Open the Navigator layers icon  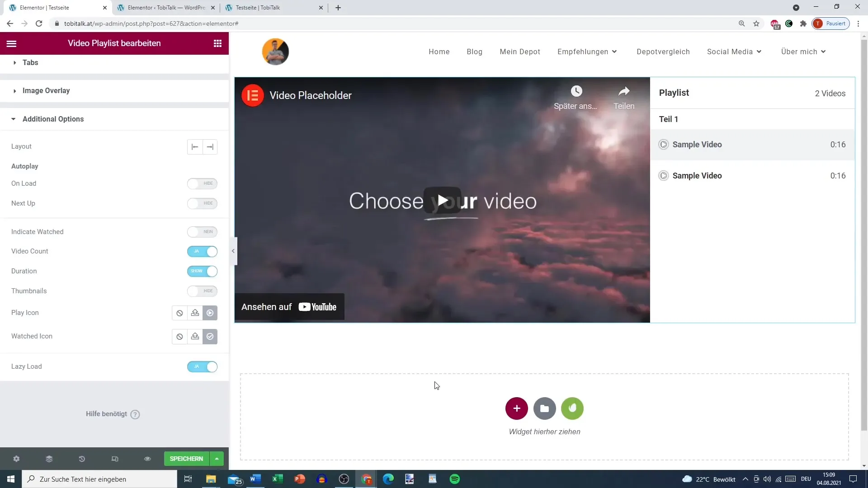pyautogui.click(x=49, y=459)
